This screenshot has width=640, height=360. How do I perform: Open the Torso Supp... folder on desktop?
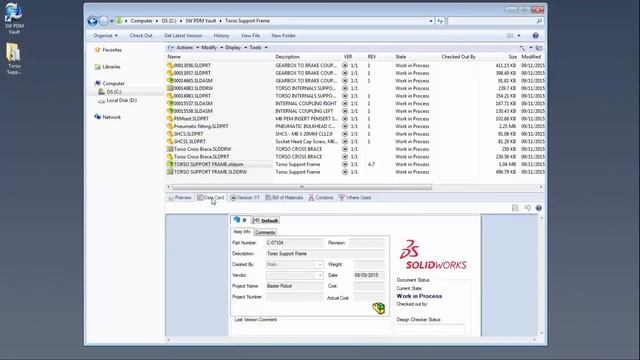pyautogui.click(x=14, y=59)
